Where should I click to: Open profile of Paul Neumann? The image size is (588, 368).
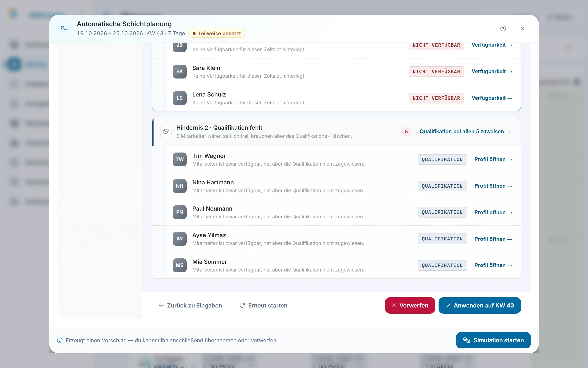click(493, 212)
